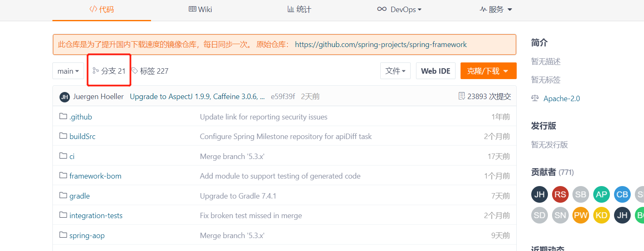Open the ci folder
The height and width of the screenshot is (251, 644).
point(72,157)
